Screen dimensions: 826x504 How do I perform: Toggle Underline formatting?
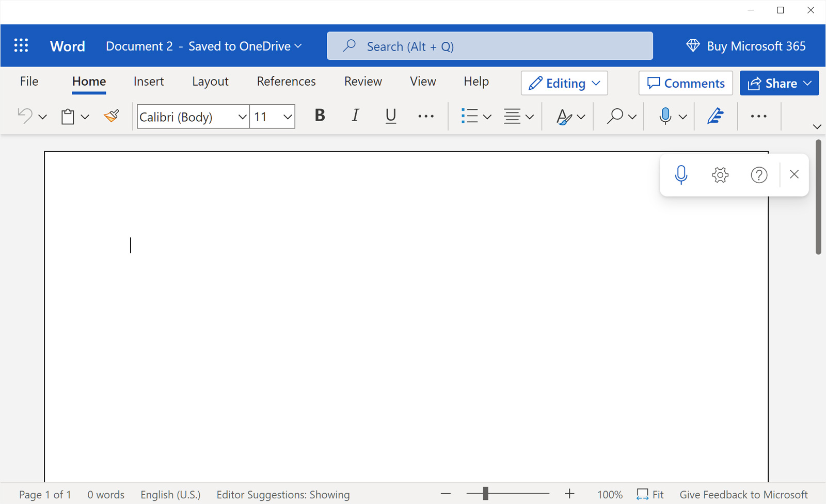[x=391, y=116]
